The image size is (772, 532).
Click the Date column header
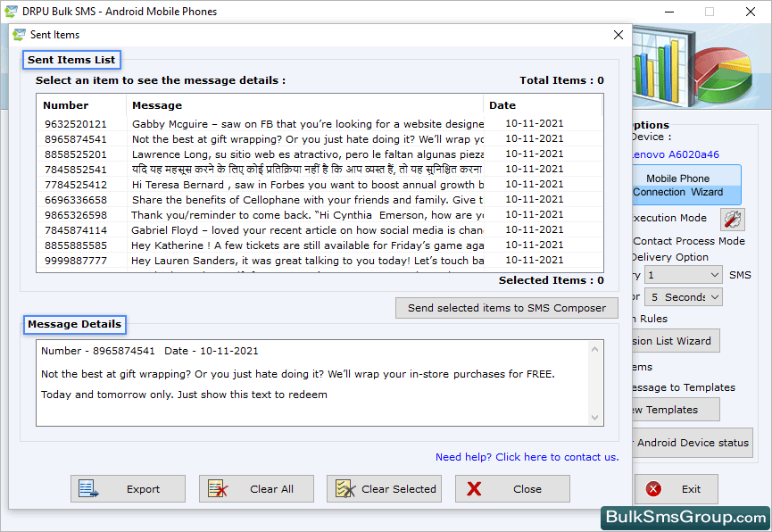click(x=543, y=105)
